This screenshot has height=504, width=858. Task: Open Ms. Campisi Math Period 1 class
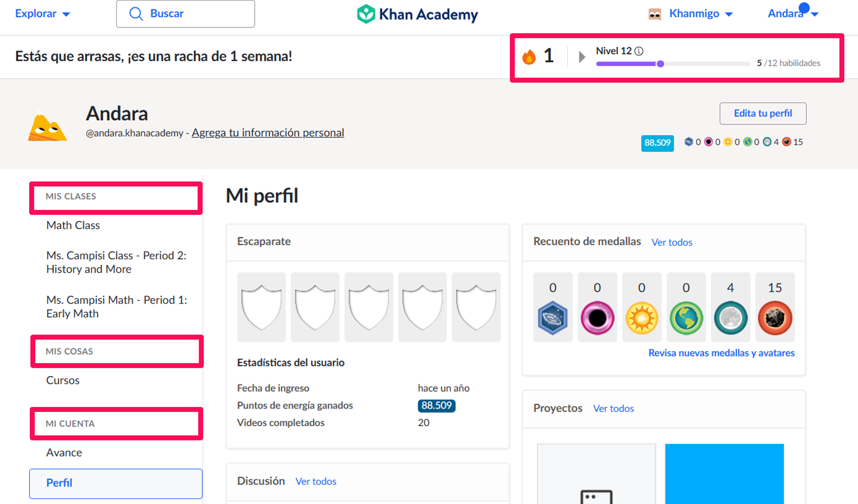point(117,306)
